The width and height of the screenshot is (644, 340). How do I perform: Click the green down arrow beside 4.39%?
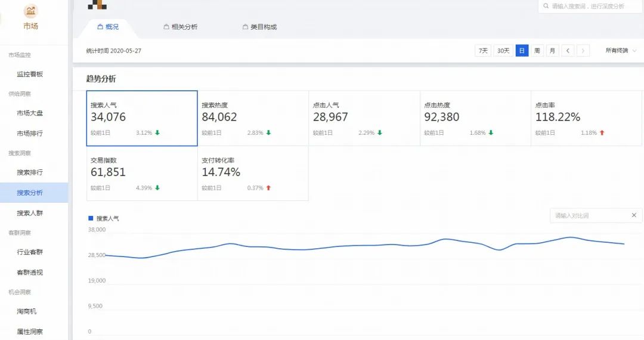pyautogui.click(x=157, y=188)
